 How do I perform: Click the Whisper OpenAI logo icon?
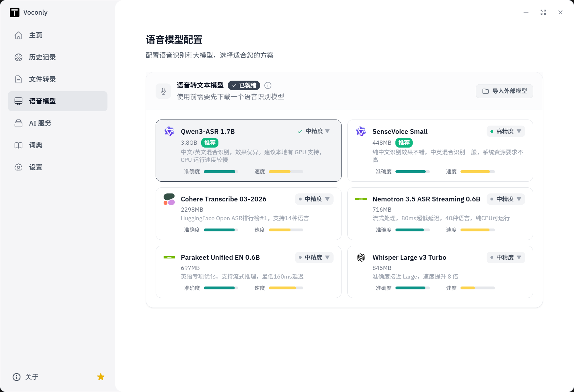(x=361, y=258)
